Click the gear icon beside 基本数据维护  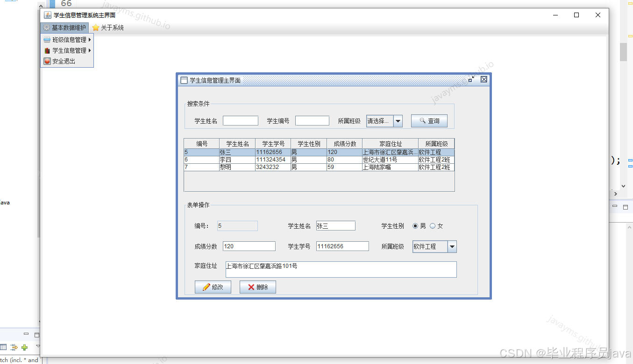[47, 28]
